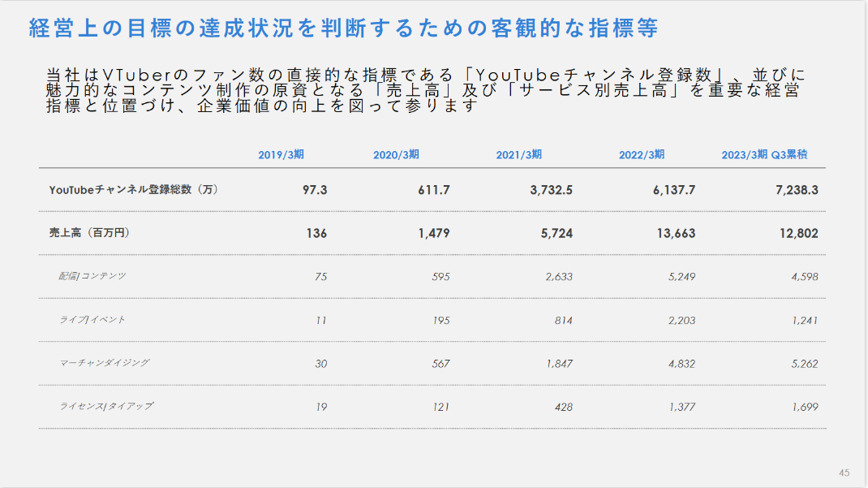Select the 配信/コンテンツ value 4,598
This screenshot has width=868, height=488.
(x=805, y=276)
